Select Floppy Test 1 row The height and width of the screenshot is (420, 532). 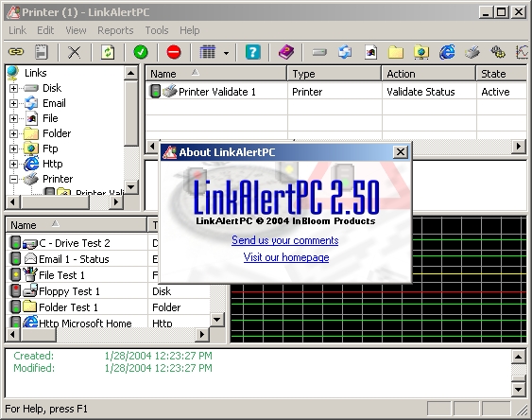tap(109, 291)
